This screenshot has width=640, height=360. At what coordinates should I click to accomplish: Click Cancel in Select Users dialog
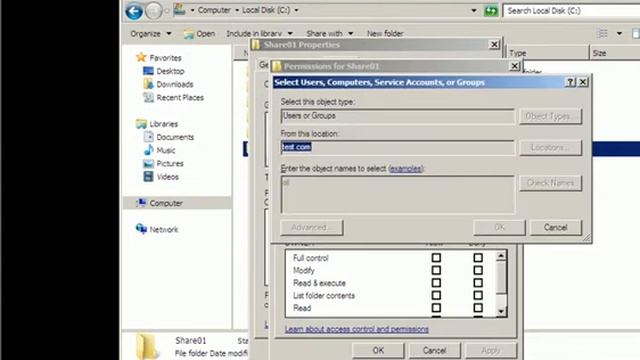(x=556, y=227)
